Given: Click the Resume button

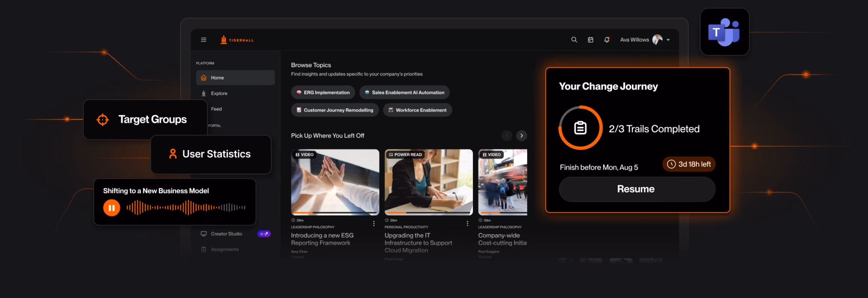Looking at the screenshot, I should 637,189.
